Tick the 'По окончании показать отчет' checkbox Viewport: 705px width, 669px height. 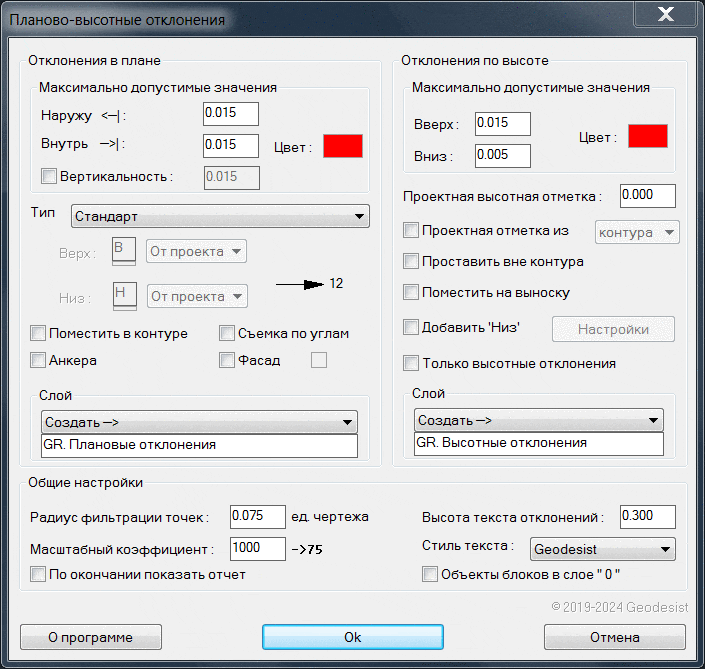tap(38, 574)
